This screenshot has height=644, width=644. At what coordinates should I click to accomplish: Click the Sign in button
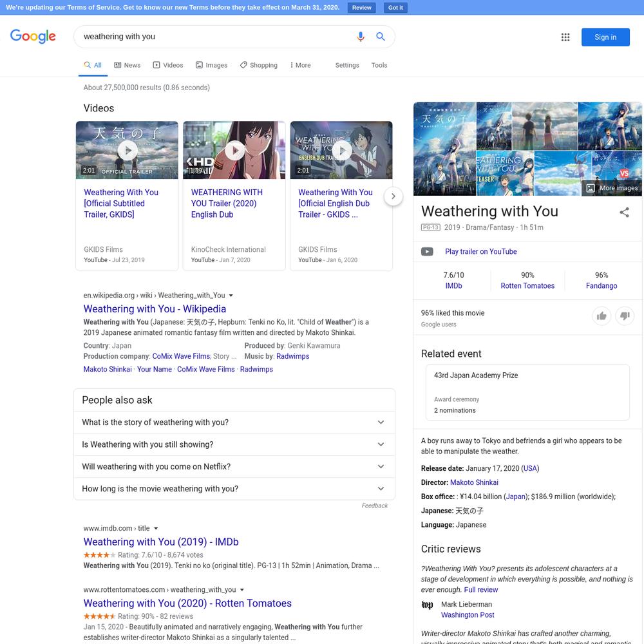(x=605, y=37)
